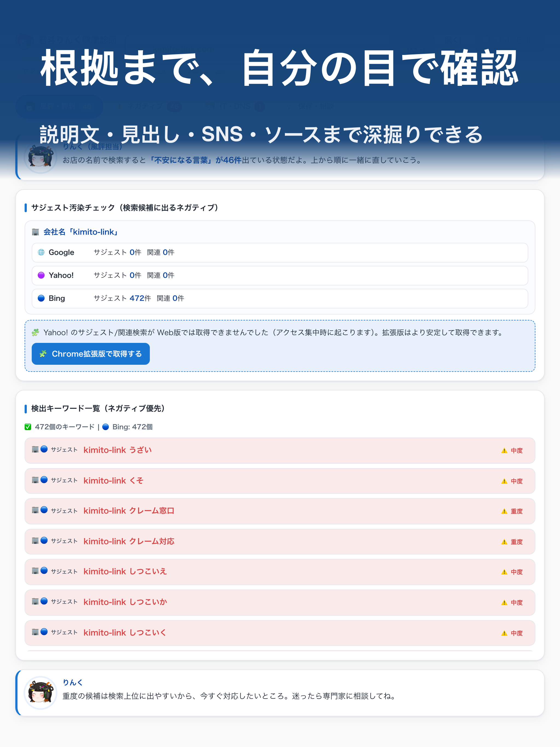Click building icon on しつこいか row
This screenshot has width=560, height=747.
(x=35, y=602)
